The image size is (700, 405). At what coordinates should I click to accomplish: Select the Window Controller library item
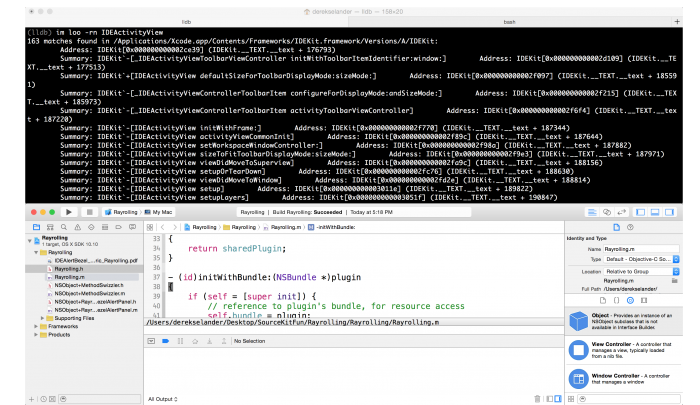(624, 379)
